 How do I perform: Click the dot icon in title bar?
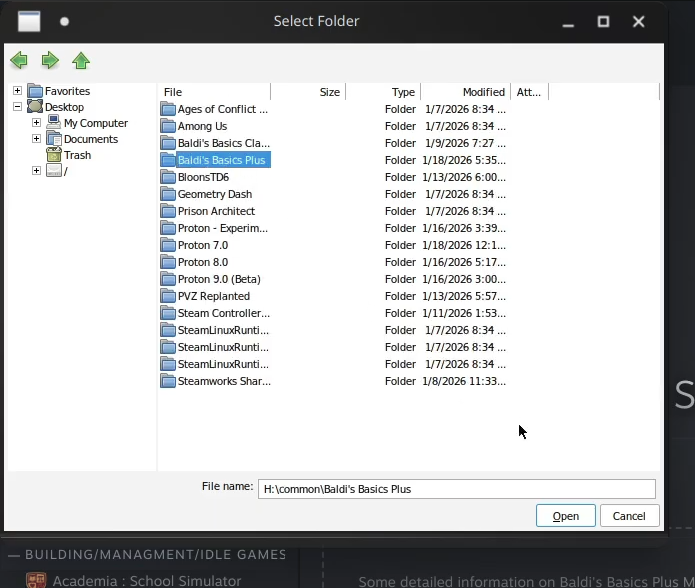pyautogui.click(x=64, y=21)
